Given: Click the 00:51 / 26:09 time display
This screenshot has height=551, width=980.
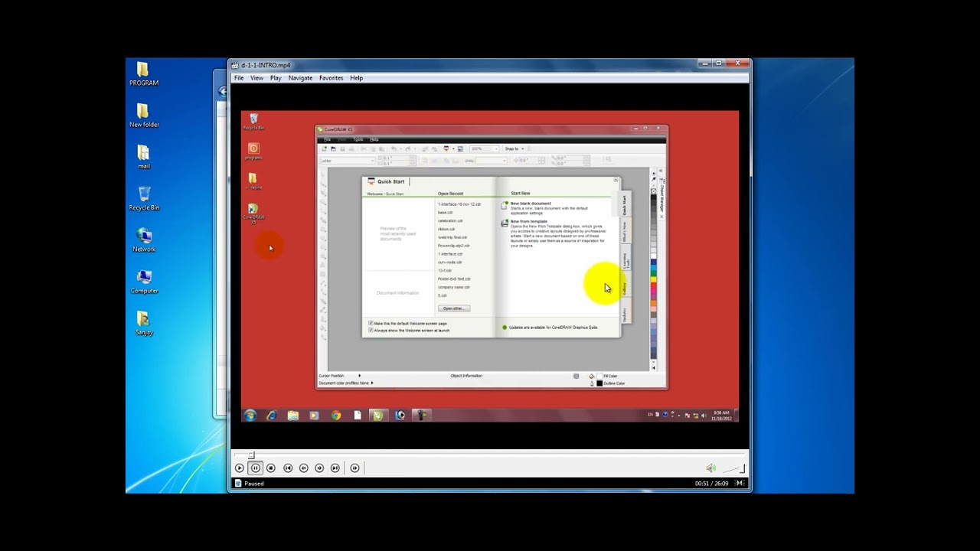Looking at the screenshot, I should (x=711, y=484).
